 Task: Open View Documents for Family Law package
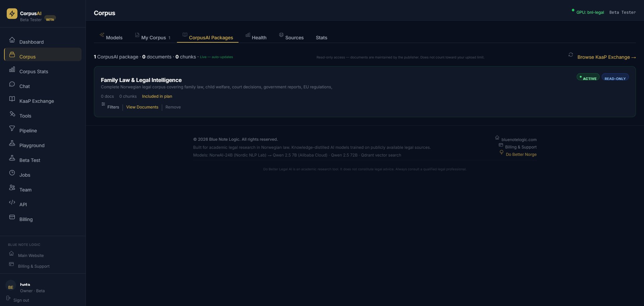coord(142,107)
